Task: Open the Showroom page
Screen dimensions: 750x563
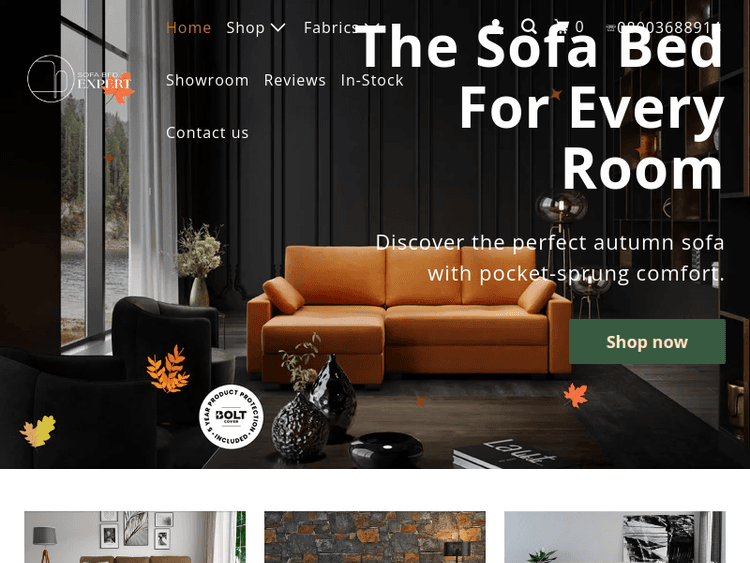Action: (x=207, y=80)
